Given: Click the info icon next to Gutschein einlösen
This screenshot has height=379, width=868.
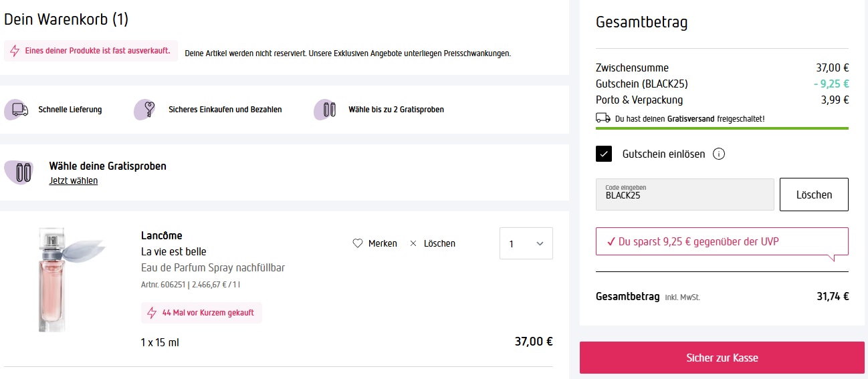Looking at the screenshot, I should (x=719, y=154).
